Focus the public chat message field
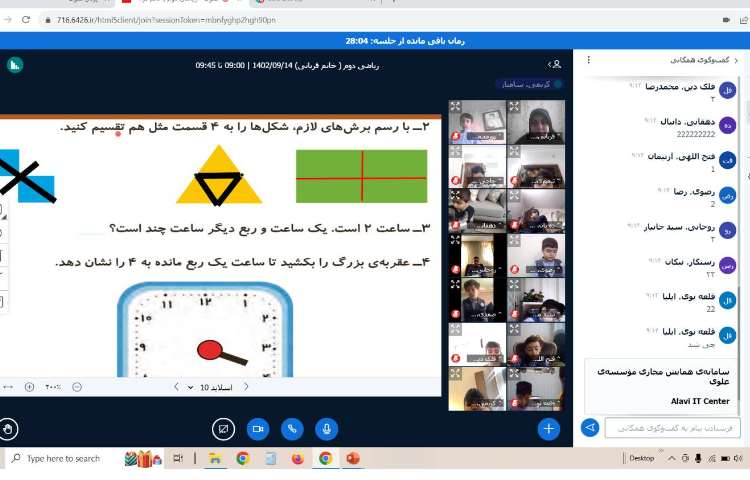Viewport: 750px width, 480px height. click(x=673, y=428)
